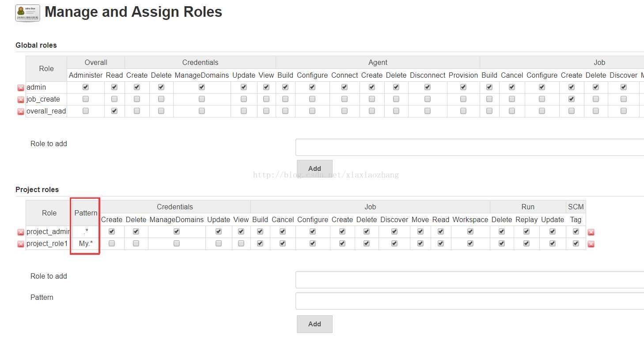Image resolution: width=644 pixels, height=340 pixels.
Task: Click the project_admin role name
Action: pos(48,232)
